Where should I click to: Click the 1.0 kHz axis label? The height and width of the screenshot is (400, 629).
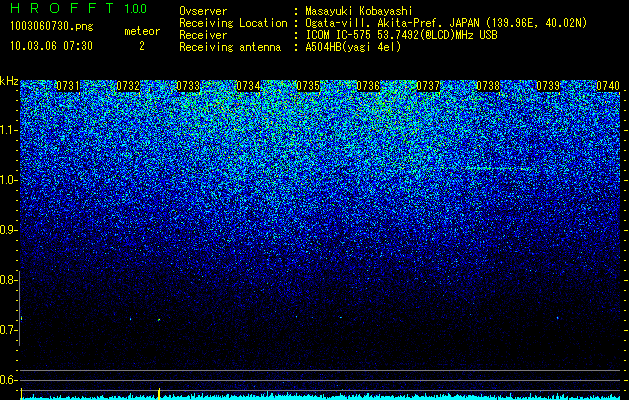tap(9, 180)
